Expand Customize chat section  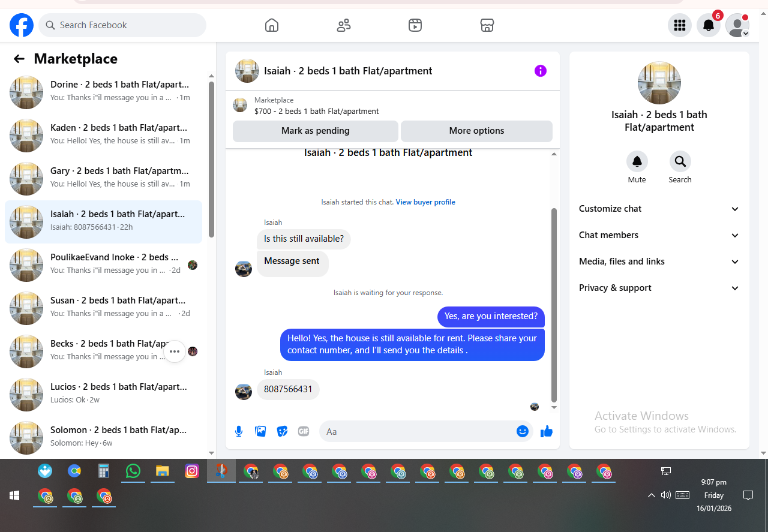tap(659, 209)
